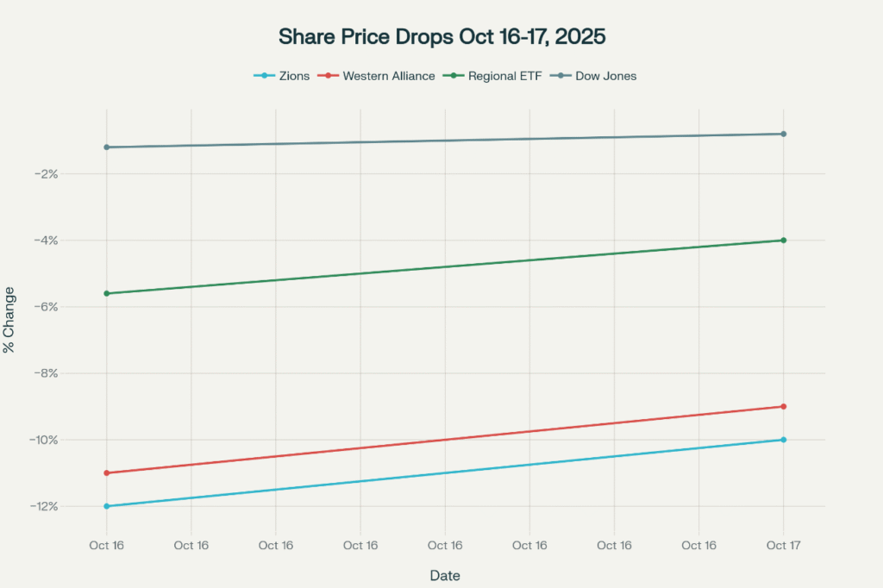Click the "Oct 17" x-axis tick label
The height and width of the screenshot is (588, 883).
click(783, 546)
